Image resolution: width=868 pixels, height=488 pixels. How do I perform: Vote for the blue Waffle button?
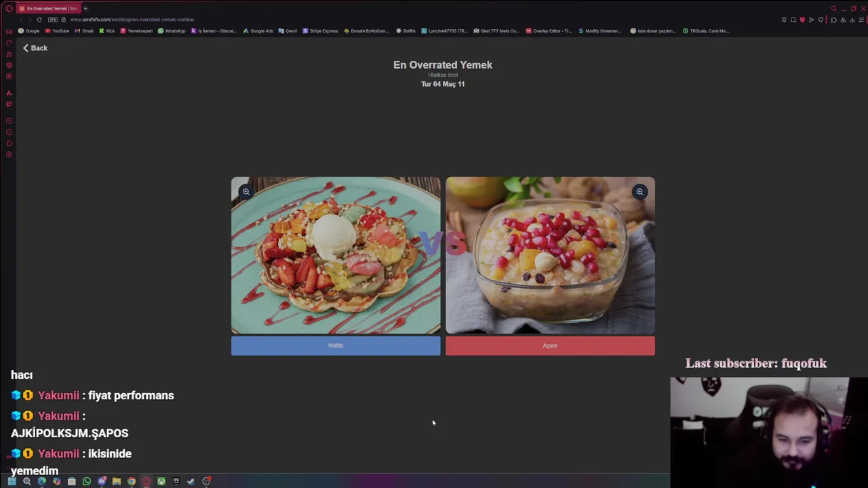point(336,346)
